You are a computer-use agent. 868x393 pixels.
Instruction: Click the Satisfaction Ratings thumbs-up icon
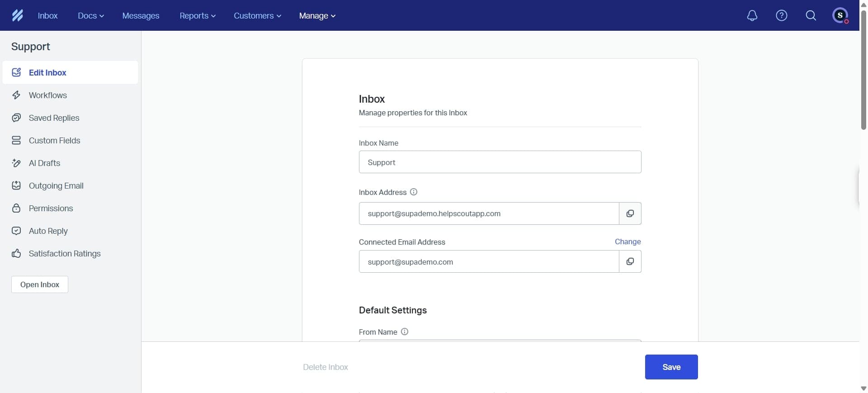(16, 253)
